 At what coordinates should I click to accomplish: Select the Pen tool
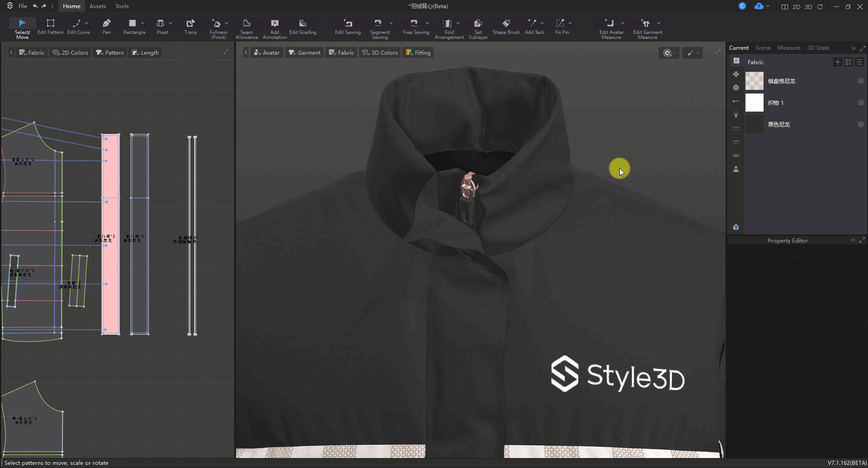[107, 26]
